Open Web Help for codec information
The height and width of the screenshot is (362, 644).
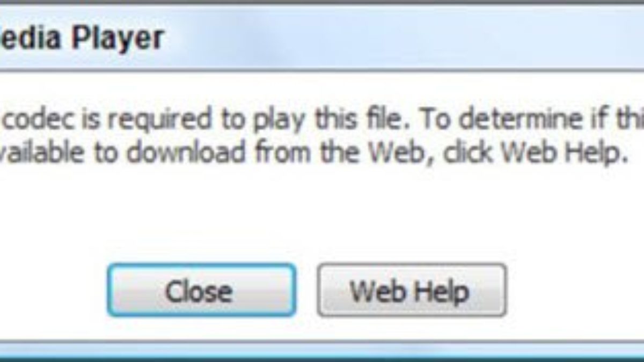coord(412,290)
